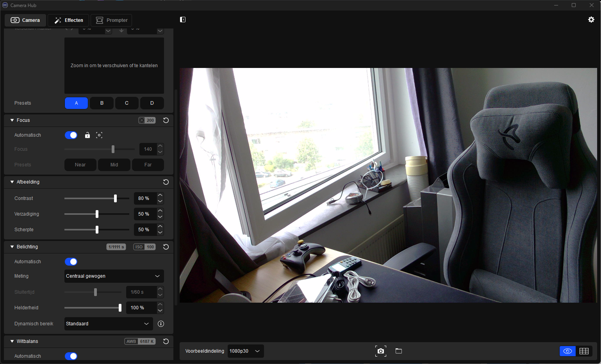The image size is (601, 364).
Task: Choose Far focus preset
Action: [148, 165]
